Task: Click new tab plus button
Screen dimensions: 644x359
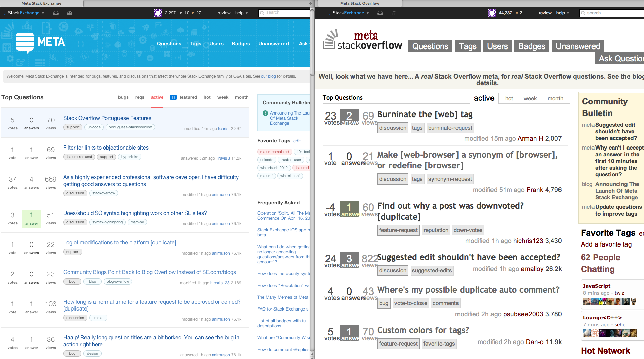Action: [x=310, y=3]
